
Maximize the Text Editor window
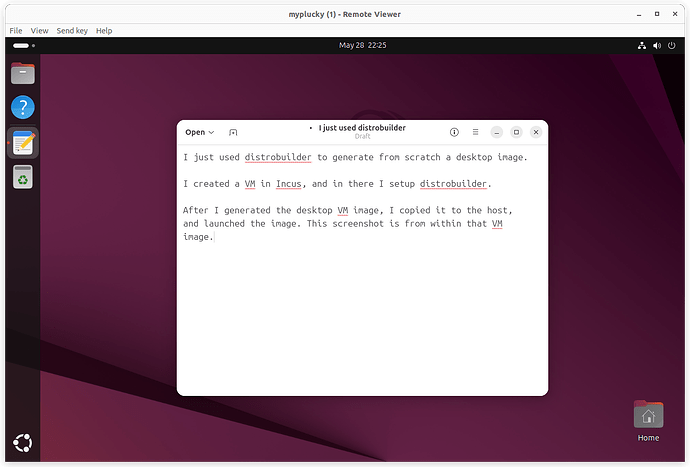(516, 132)
